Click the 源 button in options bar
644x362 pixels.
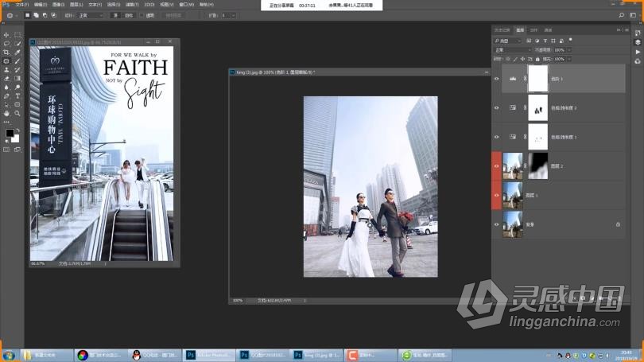coord(116,15)
